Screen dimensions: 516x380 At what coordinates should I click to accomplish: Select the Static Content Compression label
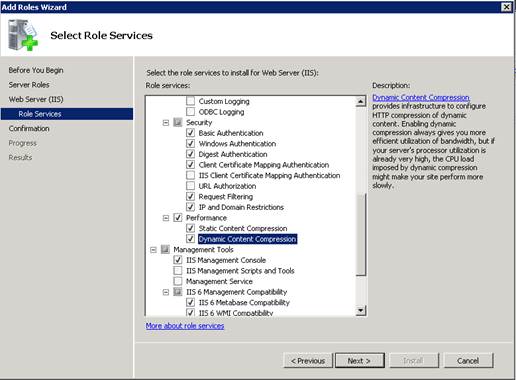243,228
